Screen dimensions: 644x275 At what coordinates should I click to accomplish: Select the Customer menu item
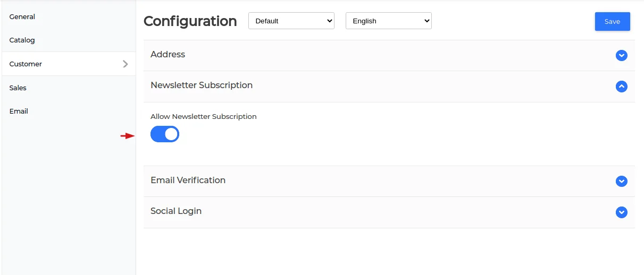coord(26,64)
